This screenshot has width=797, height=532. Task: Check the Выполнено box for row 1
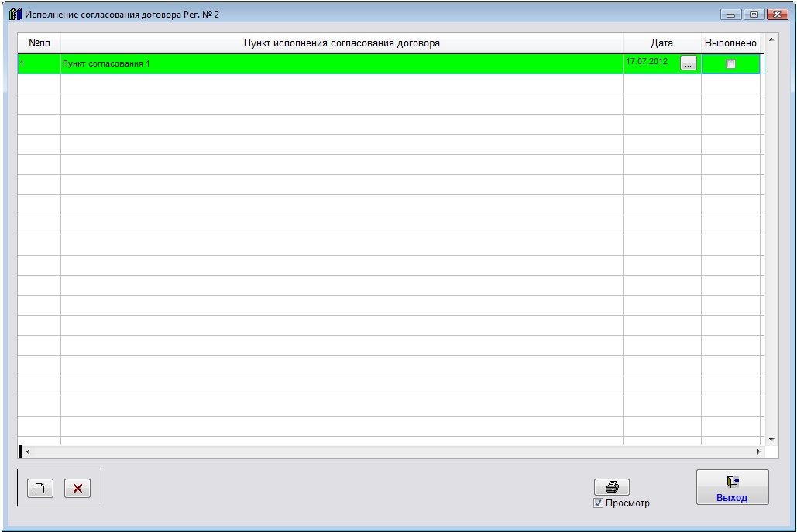[730, 63]
